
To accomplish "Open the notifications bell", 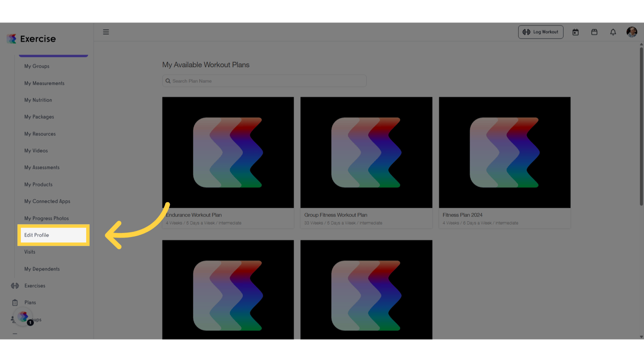I will (613, 32).
